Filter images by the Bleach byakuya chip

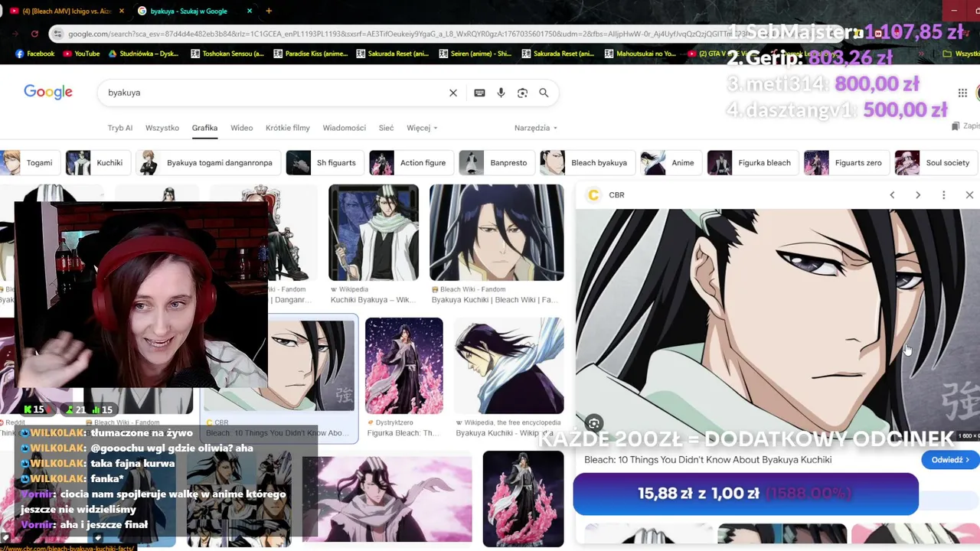[x=587, y=163]
